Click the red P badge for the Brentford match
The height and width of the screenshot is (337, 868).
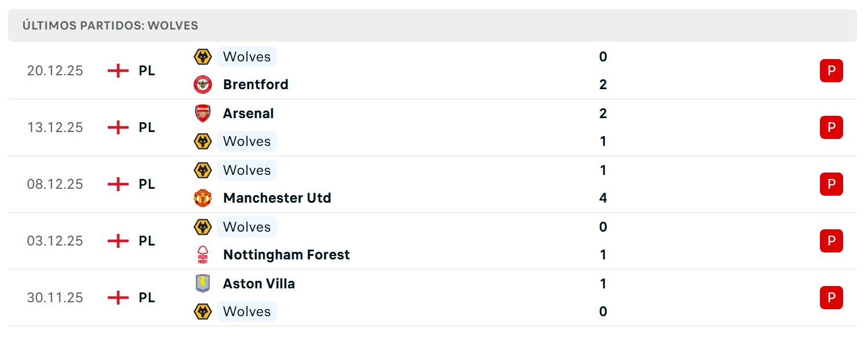(x=831, y=71)
